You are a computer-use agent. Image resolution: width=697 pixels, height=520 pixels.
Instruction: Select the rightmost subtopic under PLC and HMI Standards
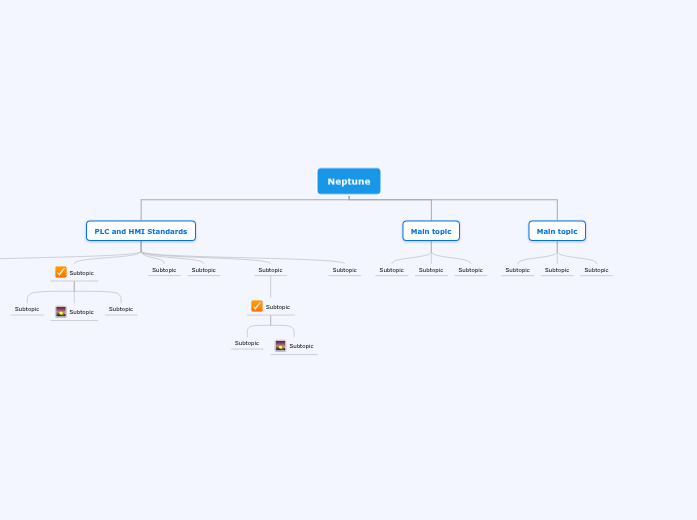[345, 270]
